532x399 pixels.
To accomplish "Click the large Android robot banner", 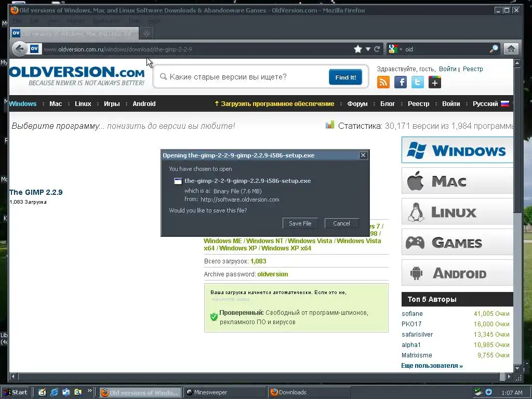I will click(x=457, y=273).
